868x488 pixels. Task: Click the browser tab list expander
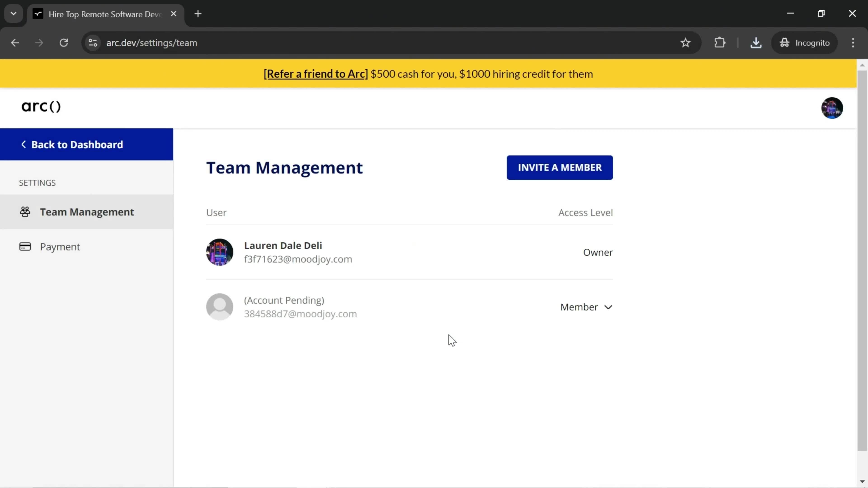click(x=13, y=13)
